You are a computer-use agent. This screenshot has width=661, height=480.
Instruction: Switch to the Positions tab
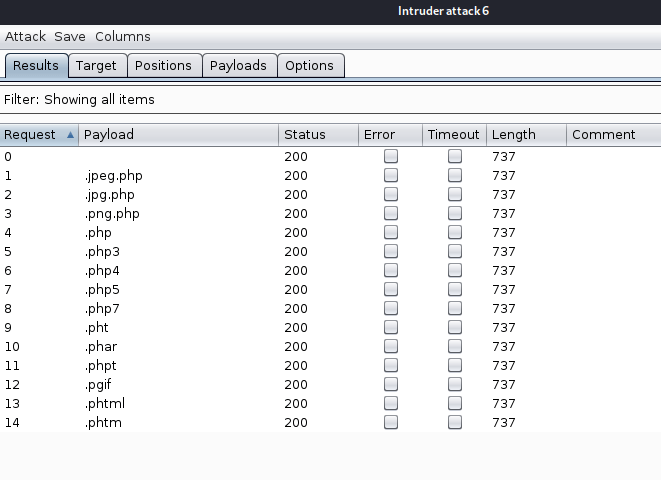pos(163,66)
